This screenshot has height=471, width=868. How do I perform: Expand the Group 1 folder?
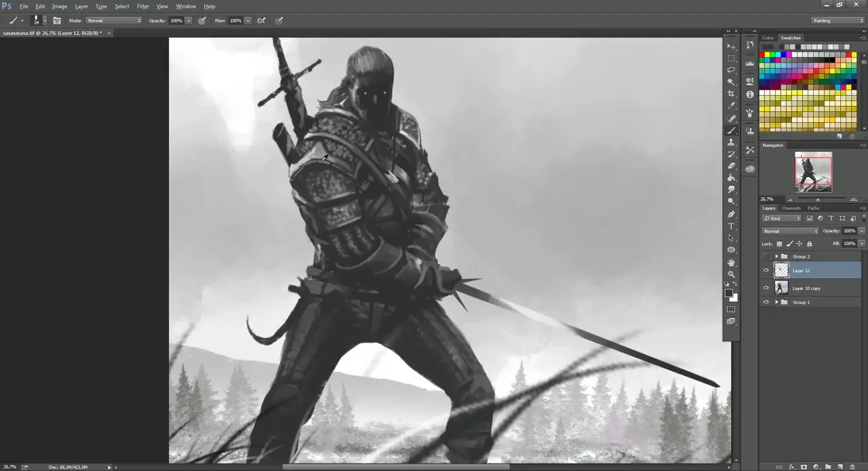pyautogui.click(x=776, y=302)
